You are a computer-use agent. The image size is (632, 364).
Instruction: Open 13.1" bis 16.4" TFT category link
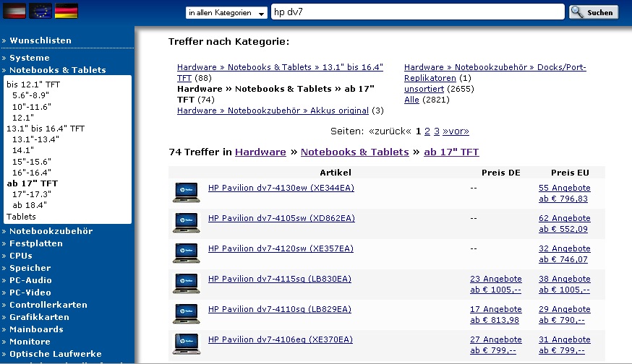click(x=280, y=72)
